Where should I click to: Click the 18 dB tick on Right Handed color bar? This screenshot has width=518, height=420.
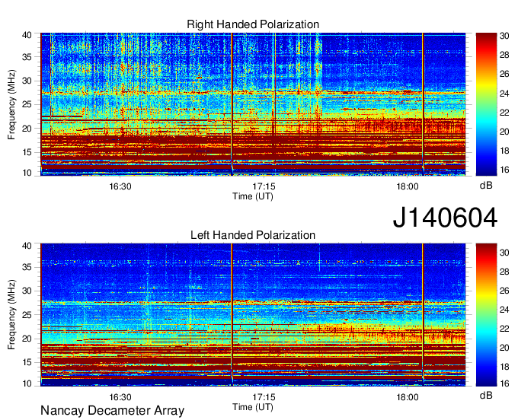pos(504,151)
